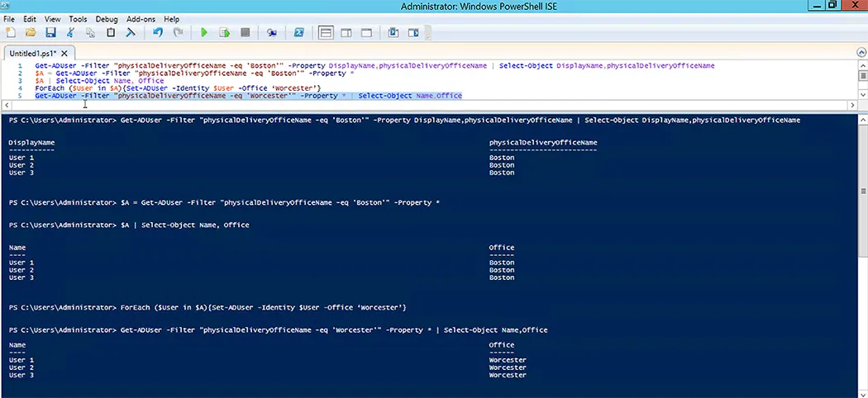Click console pane scrollbar up arrow

(863, 118)
